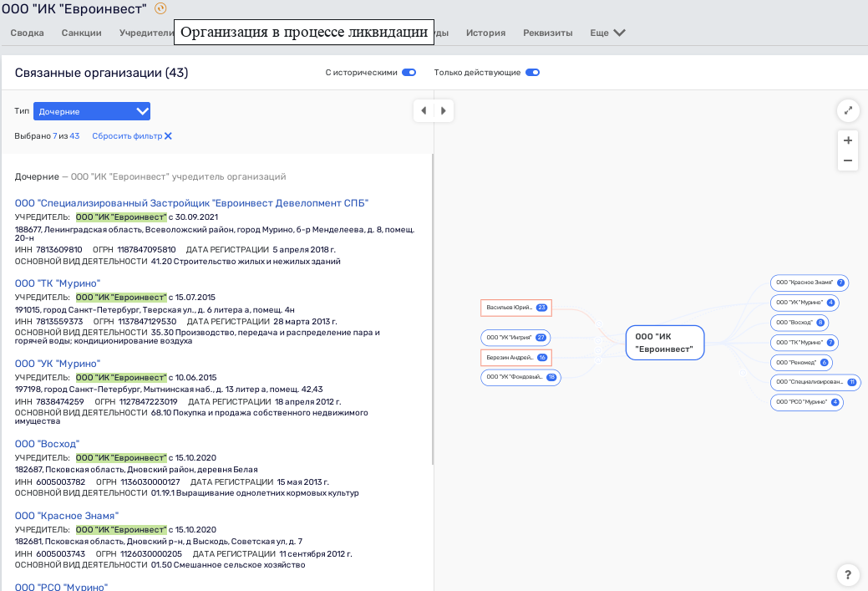Open the Тип dropdown showing Дочерние
This screenshot has width=868, height=591.
tap(92, 111)
